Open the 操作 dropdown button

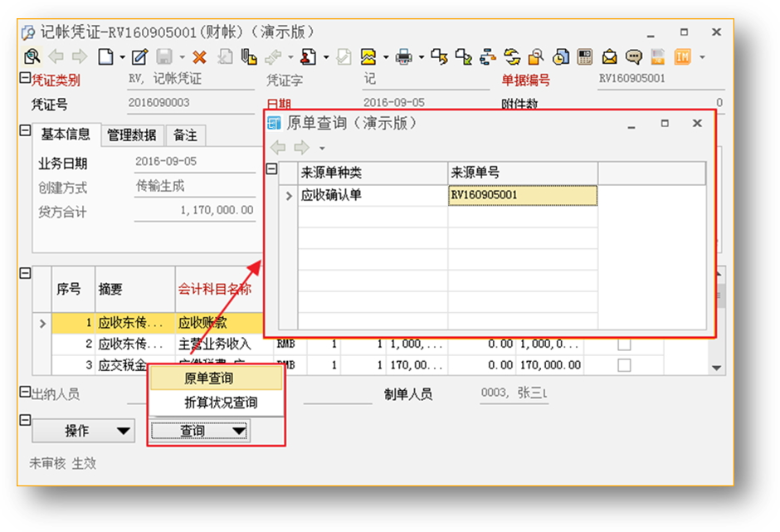tap(83, 431)
